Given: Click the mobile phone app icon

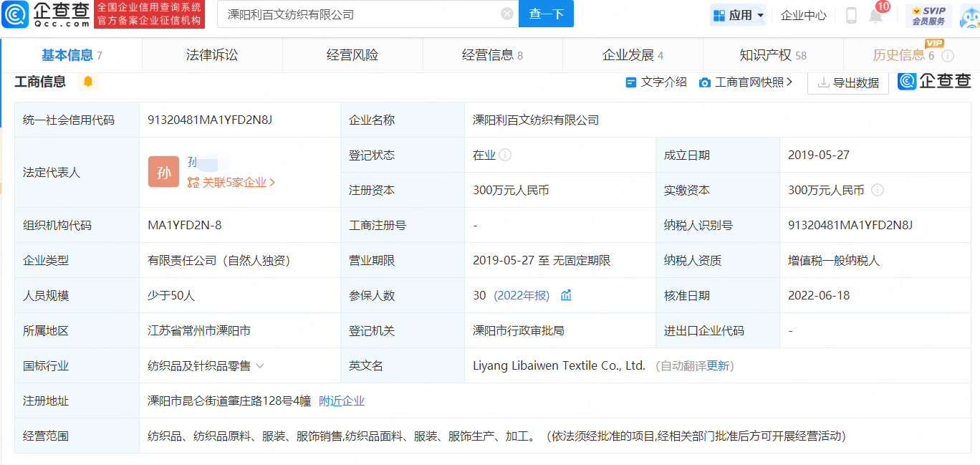Looking at the screenshot, I should (852, 14).
